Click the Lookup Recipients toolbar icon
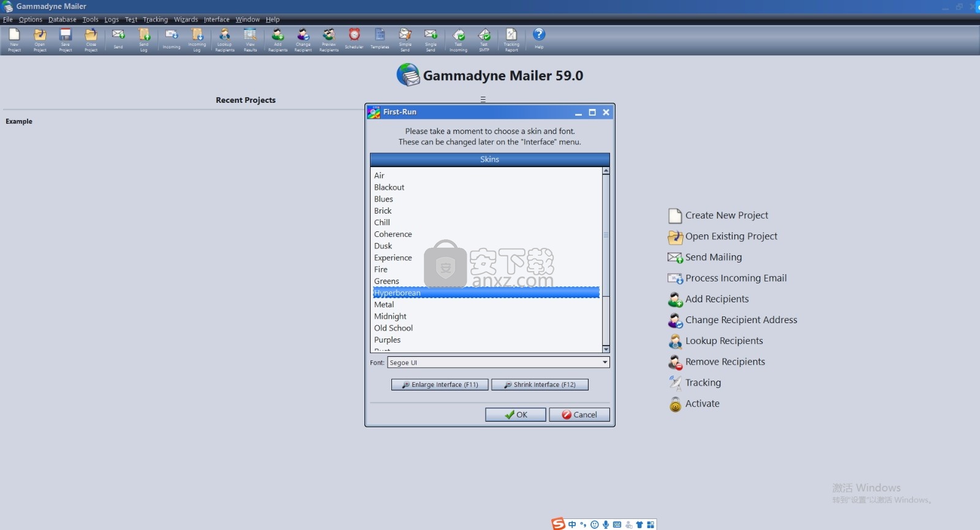This screenshot has height=530, width=980. tap(225, 40)
